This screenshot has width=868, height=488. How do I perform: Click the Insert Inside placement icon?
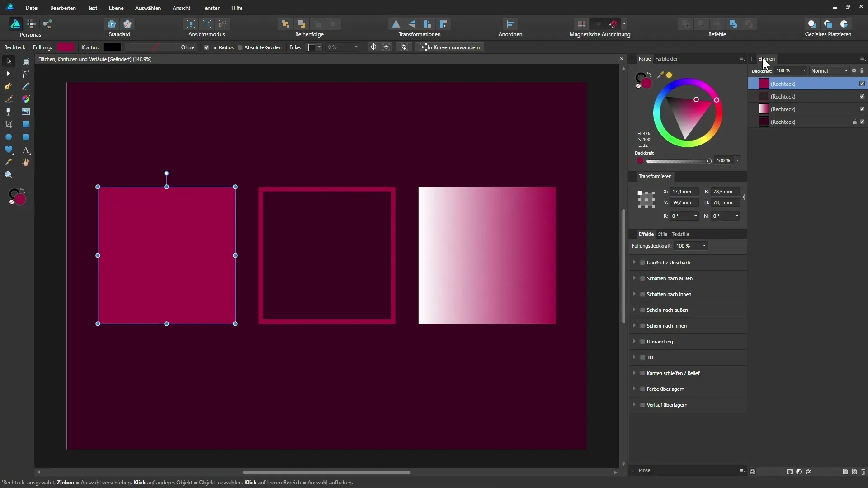[844, 24]
